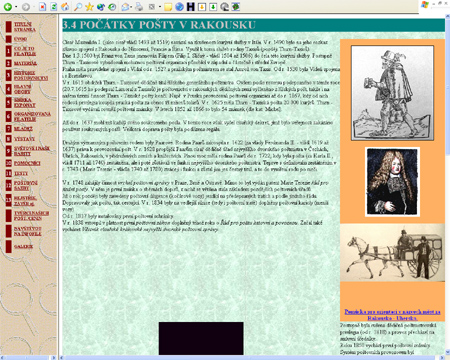Go to the Home page icon

[x=65, y=7]
